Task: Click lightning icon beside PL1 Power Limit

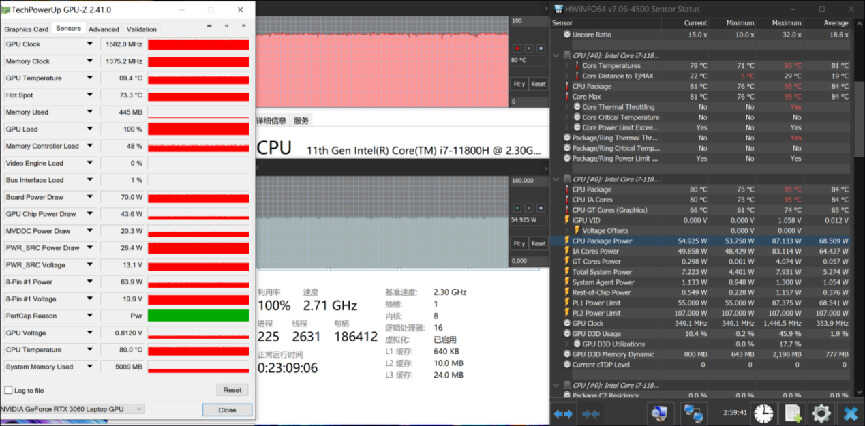Action: pos(567,302)
